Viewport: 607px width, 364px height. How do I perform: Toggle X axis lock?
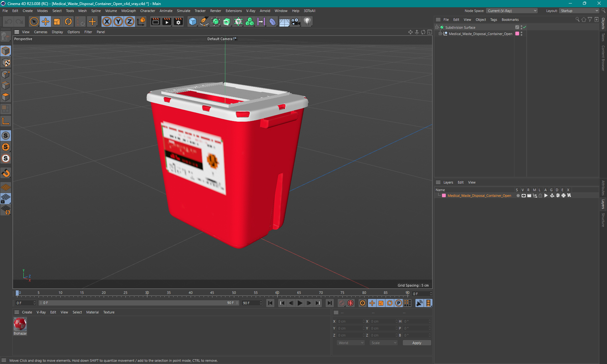[107, 21]
